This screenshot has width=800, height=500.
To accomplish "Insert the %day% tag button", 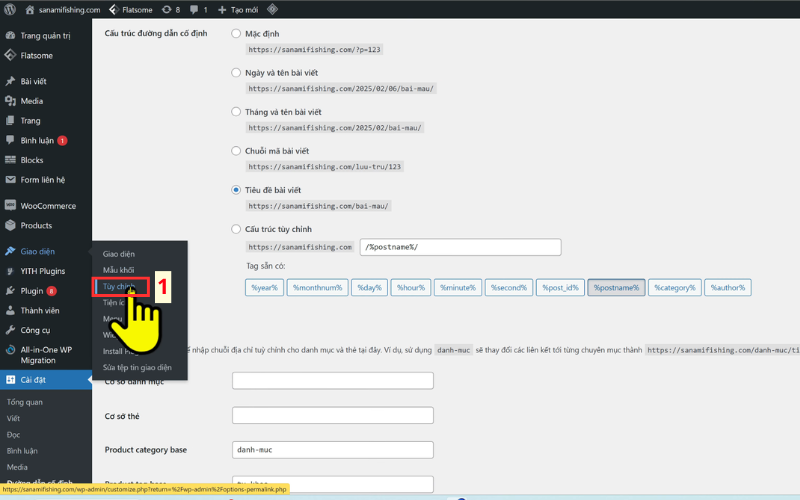I will 369,287.
